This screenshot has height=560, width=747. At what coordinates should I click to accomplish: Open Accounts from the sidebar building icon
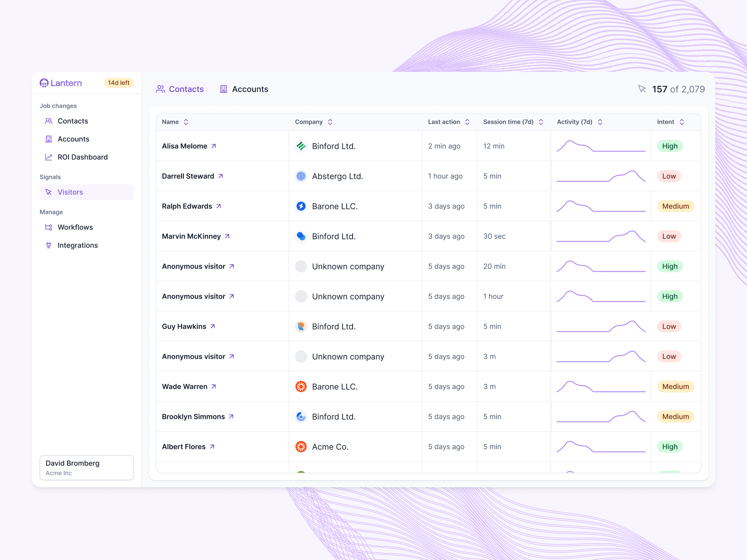(49, 139)
